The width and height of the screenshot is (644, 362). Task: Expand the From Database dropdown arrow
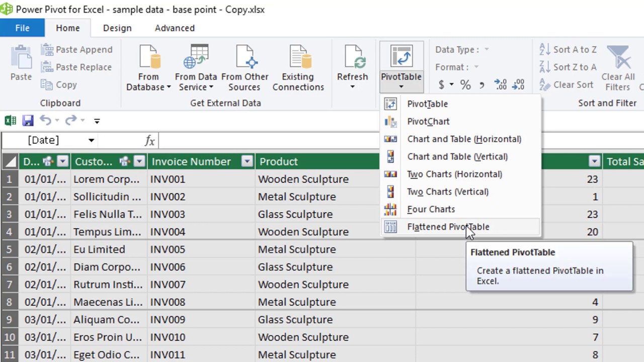pos(169,87)
